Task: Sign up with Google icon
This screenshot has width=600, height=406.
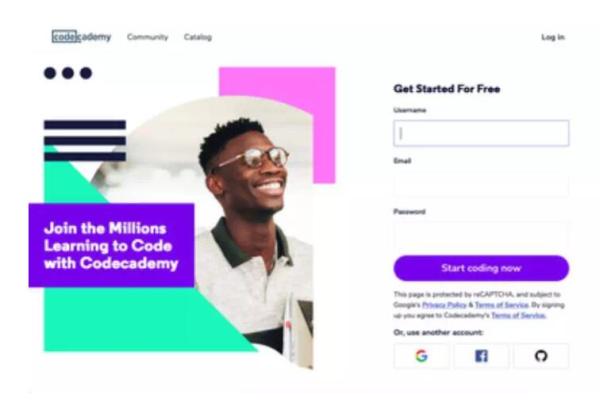Action: tap(421, 356)
